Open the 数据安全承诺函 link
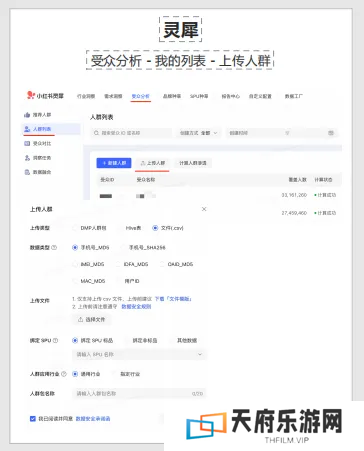The image size is (364, 451). coord(93,419)
